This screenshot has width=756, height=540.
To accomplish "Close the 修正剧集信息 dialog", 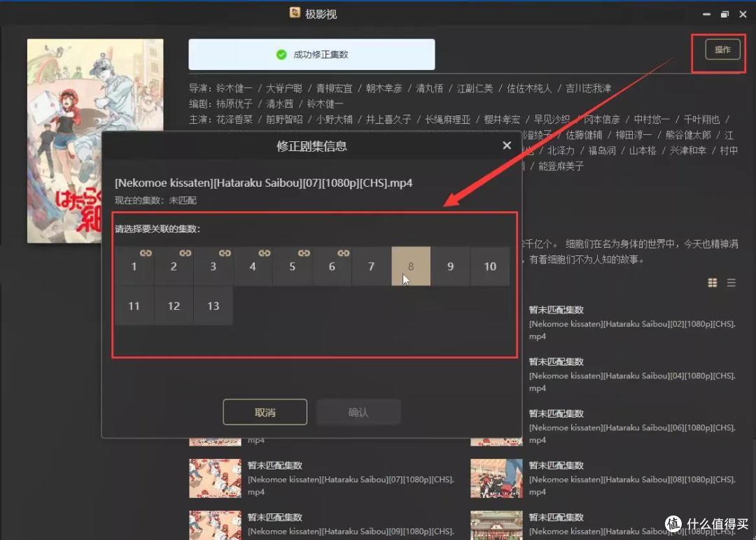I will coord(507,145).
